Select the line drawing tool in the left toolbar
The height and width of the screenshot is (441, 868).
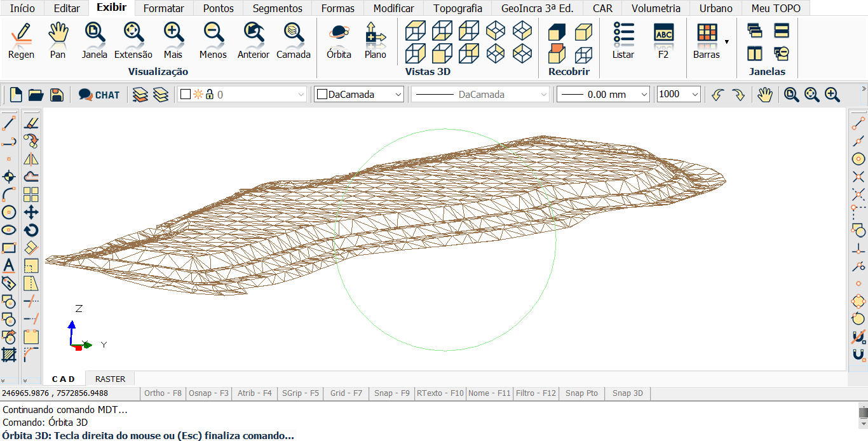click(9, 123)
